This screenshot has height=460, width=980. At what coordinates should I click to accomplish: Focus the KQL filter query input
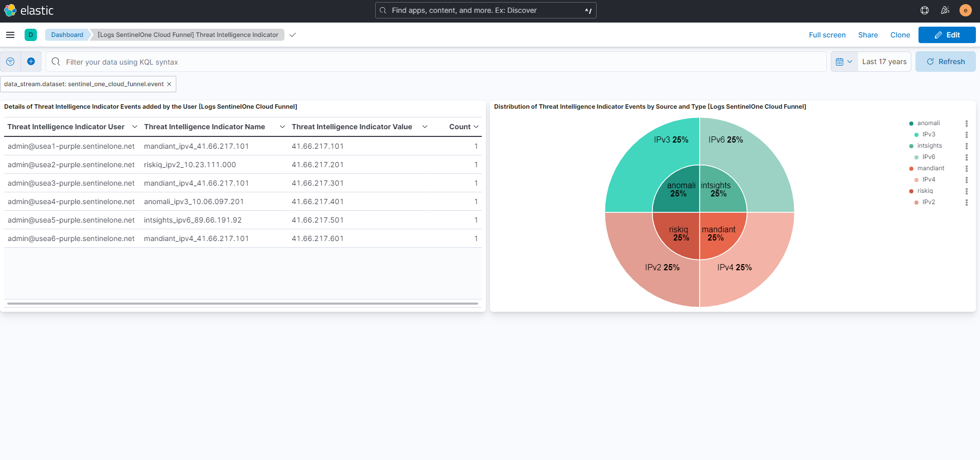(x=436, y=62)
